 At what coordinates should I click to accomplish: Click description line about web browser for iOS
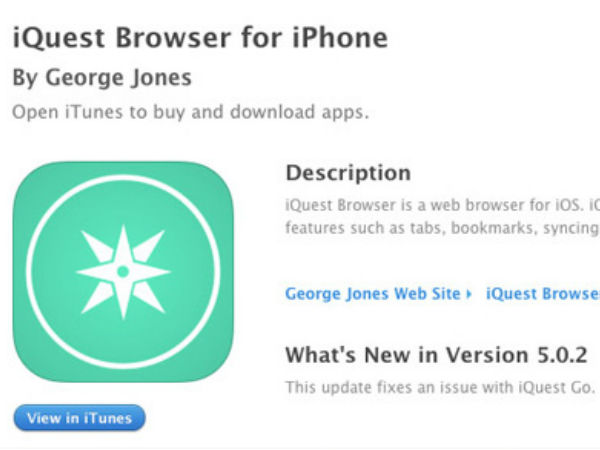(x=443, y=205)
